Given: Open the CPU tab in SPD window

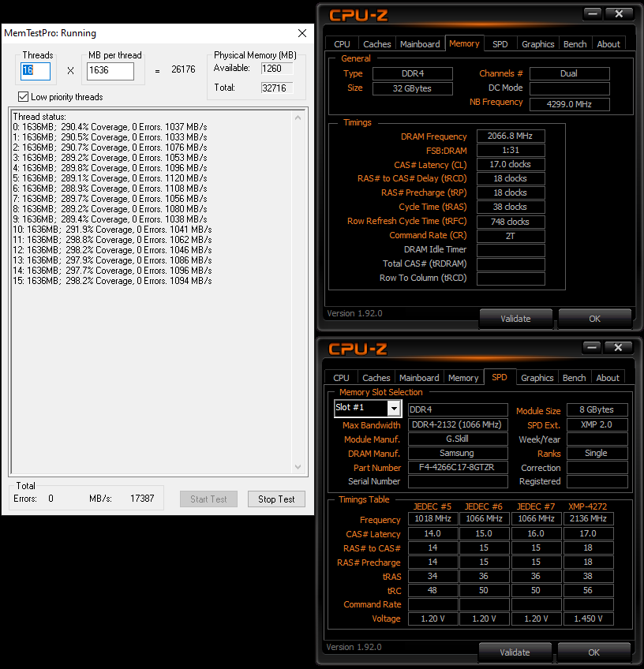Looking at the screenshot, I should [x=341, y=378].
